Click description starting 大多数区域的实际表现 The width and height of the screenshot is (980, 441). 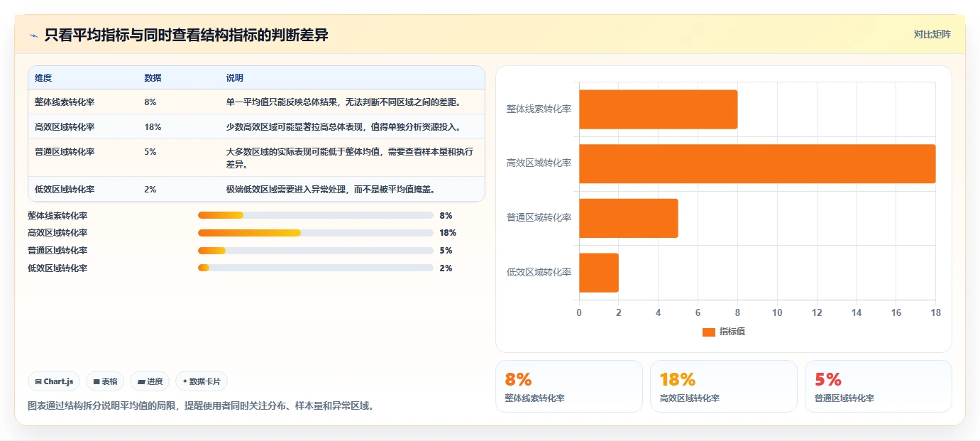tap(351, 158)
